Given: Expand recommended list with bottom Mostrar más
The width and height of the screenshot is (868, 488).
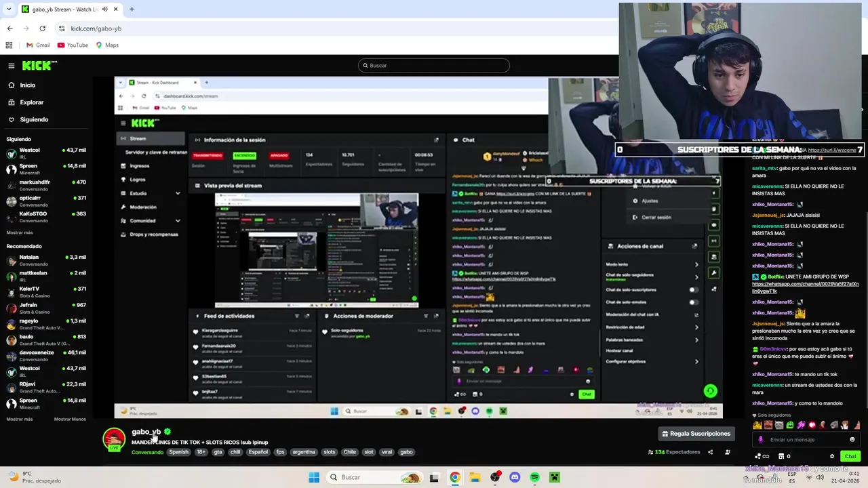Looking at the screenshot, I should 19,419.
